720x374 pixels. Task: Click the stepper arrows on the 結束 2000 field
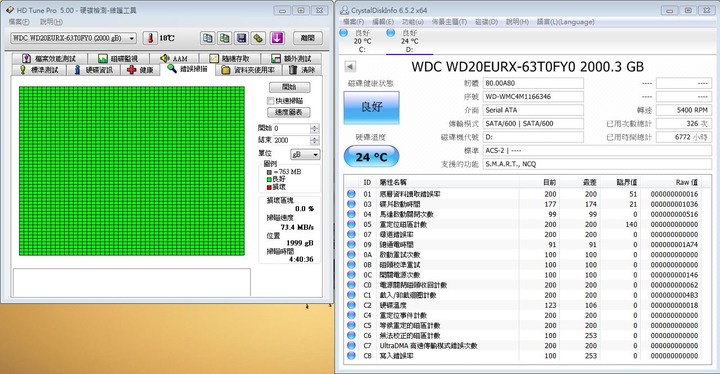pyautogui.click(x=315, y=140)
